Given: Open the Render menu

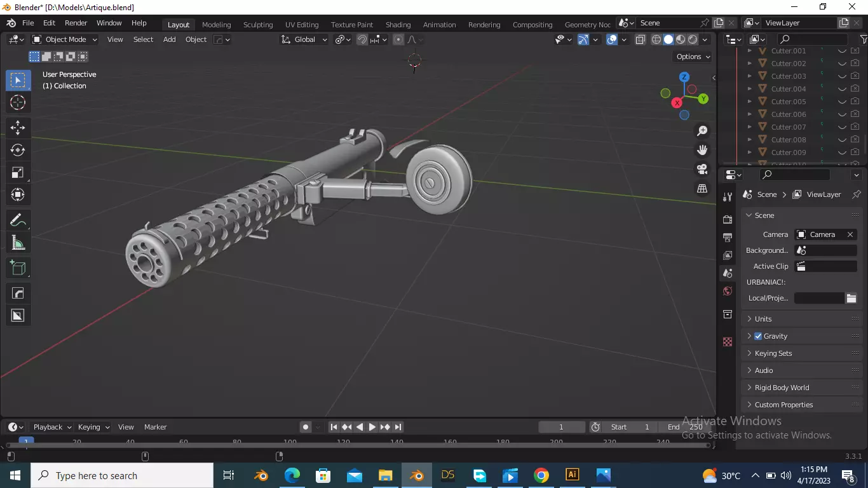Looking at the screenshot, I should point(76,23).
